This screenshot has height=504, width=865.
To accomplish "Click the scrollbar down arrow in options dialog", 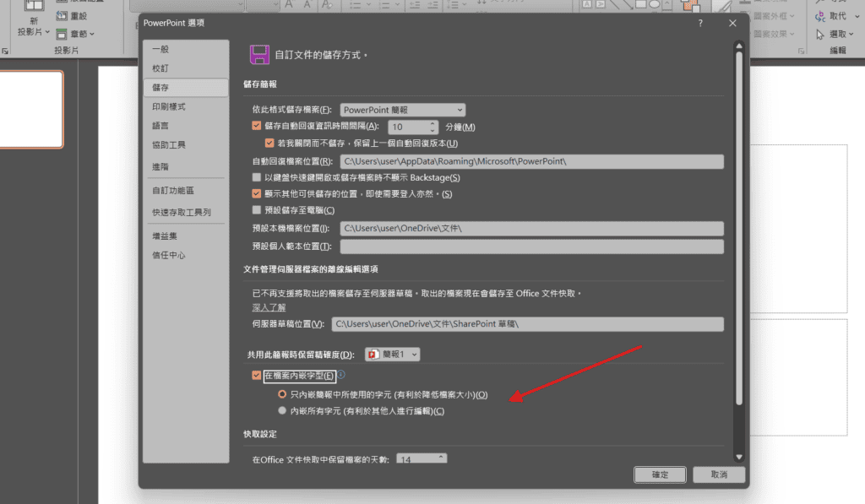I will pos(738,457).
